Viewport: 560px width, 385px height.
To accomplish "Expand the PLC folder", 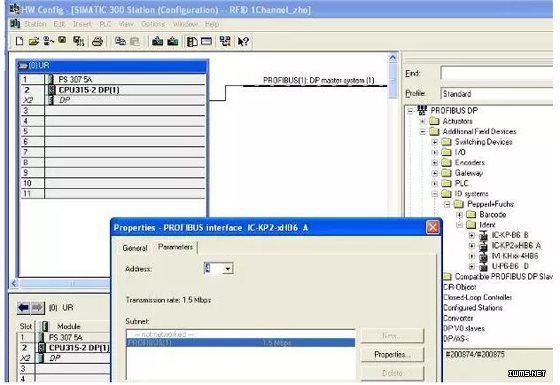I will pyautogui.click(x=435, y=184).
